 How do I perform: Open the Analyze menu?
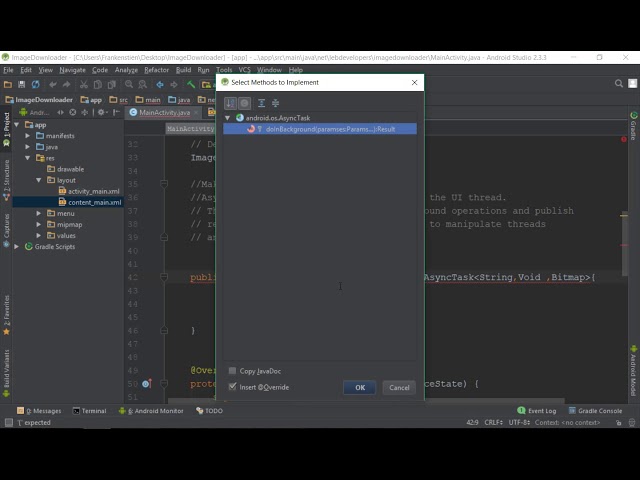click(126, 70)
